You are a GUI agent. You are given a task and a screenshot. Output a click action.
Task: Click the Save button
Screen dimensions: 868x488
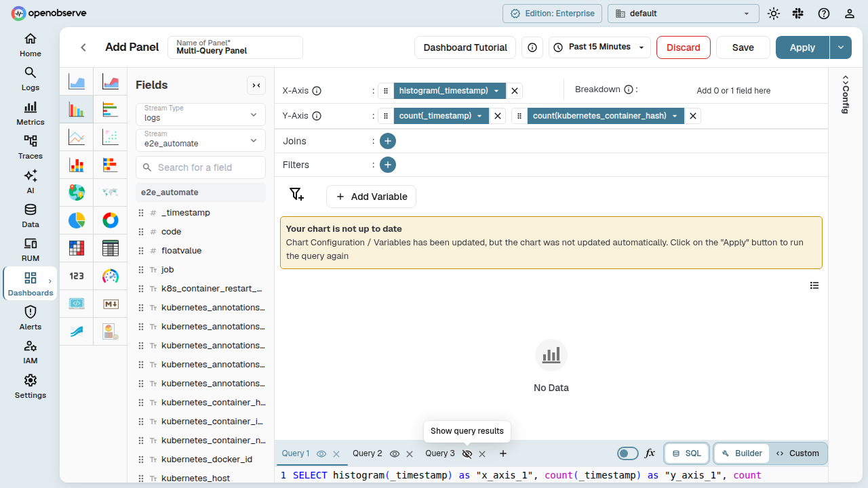click(743, 47)
